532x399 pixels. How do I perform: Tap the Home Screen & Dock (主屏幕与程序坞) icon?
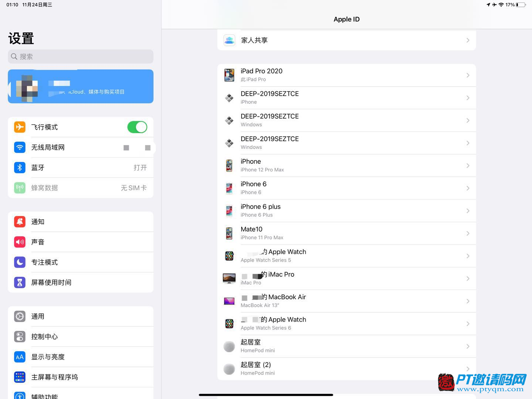[20, 377]
